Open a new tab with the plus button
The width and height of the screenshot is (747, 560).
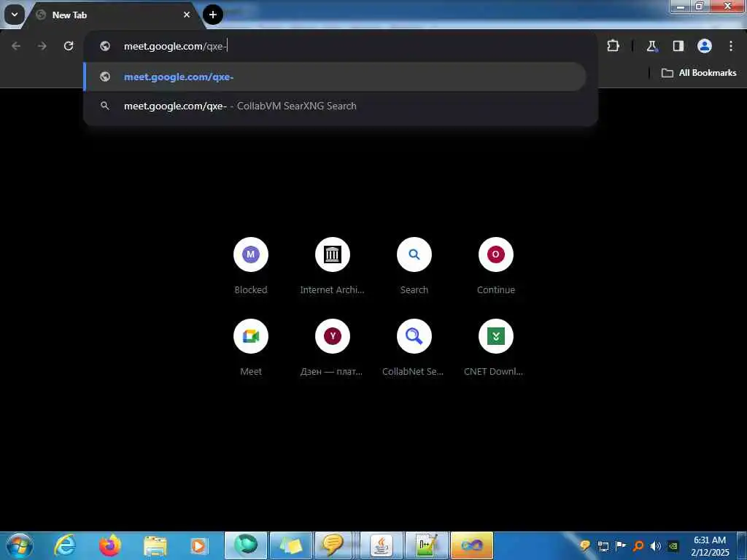(x=213, y=15)
